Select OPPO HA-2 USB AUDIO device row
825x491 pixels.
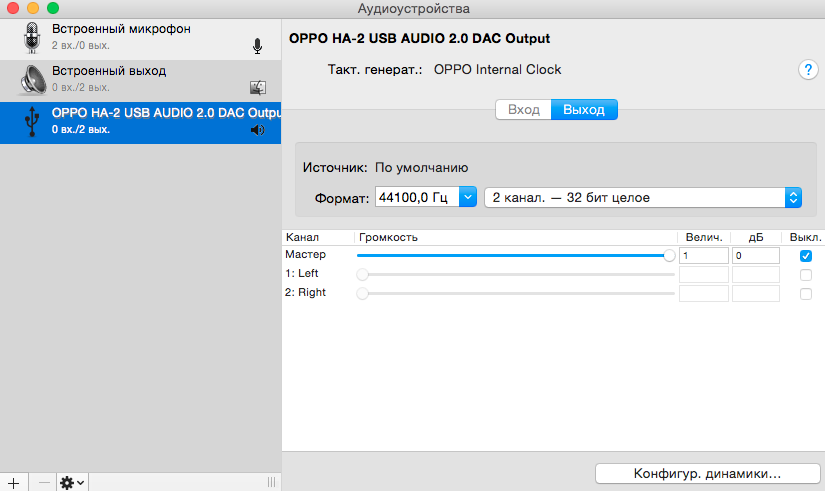pos(140,123)
